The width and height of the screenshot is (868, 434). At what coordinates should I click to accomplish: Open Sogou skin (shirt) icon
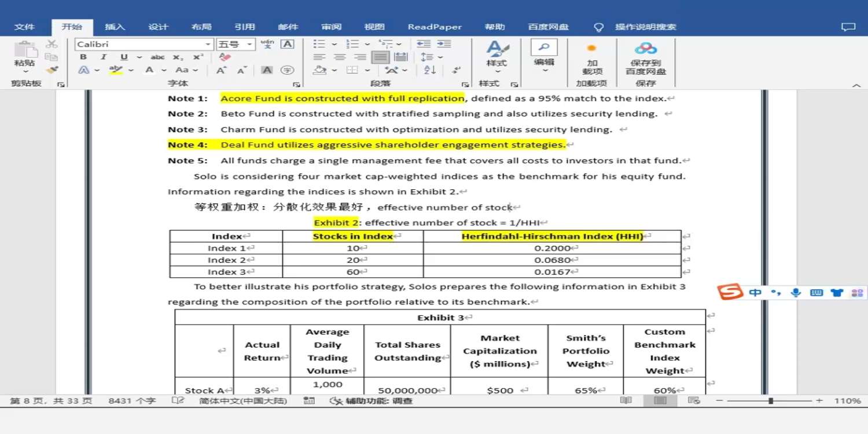pyautogui.click(x=837, y=292)
